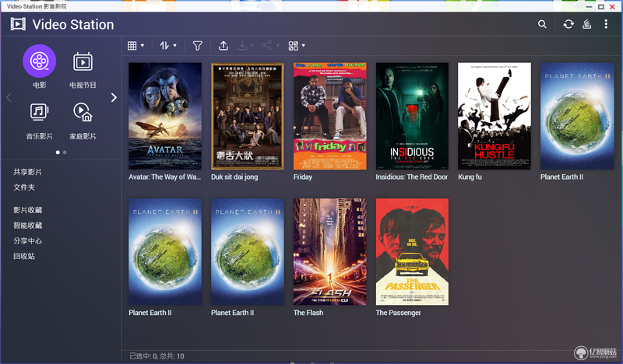623x364 pixels.
Task: Open the Insidious: The Red Door poster
Action: [x=412, y=116]
